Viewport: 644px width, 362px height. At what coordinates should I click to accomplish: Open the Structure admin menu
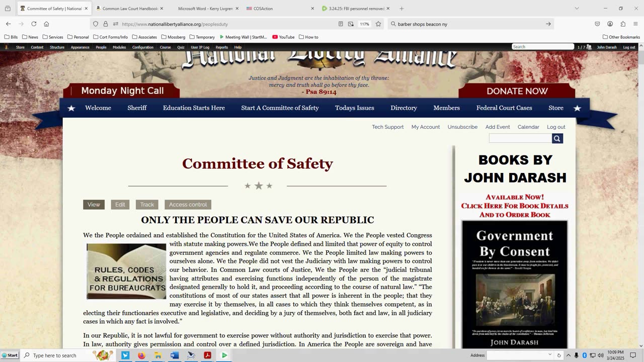57,47
